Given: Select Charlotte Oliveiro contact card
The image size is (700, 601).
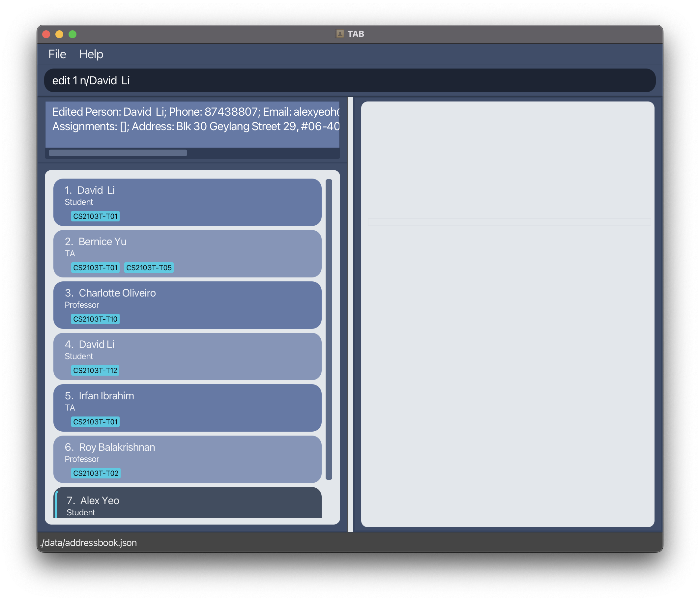Looking at the screenshot, I should [x=187, y=305].
